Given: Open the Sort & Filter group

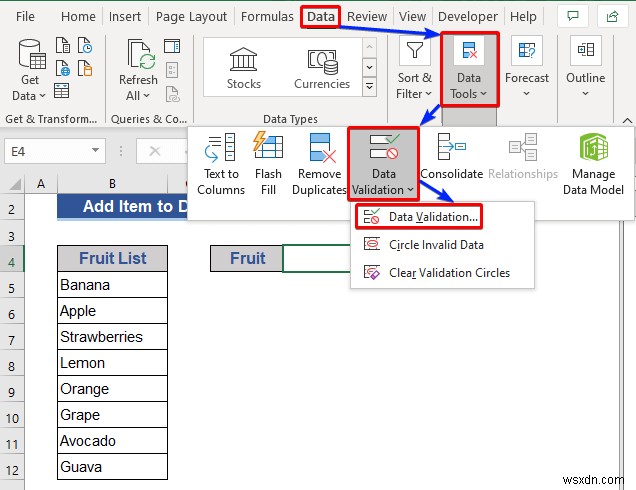Looking at the screenshot, I should point(414,68).
